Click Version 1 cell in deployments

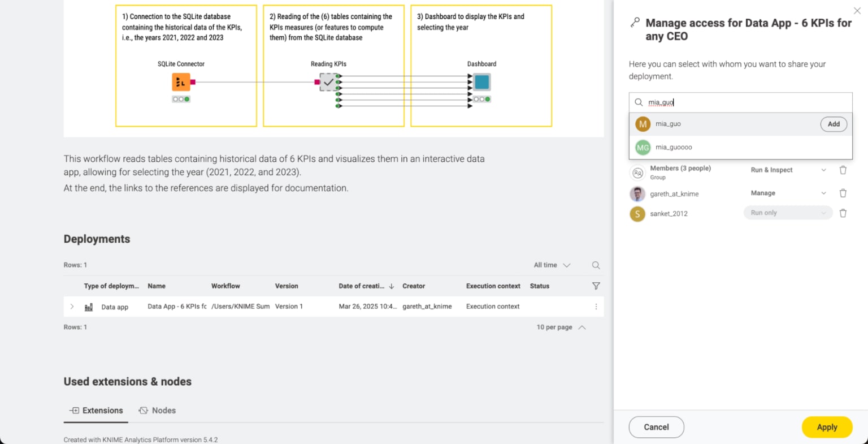point(289,307)
